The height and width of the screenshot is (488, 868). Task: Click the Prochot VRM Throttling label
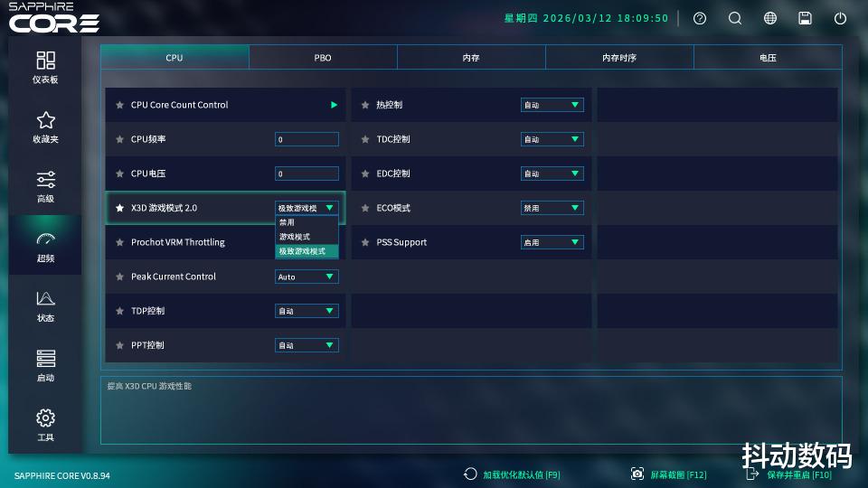click(x=178, y=242)
